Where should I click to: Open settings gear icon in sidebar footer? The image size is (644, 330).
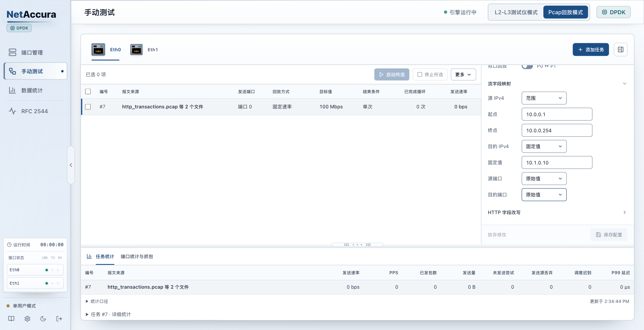tap(27, 319)
